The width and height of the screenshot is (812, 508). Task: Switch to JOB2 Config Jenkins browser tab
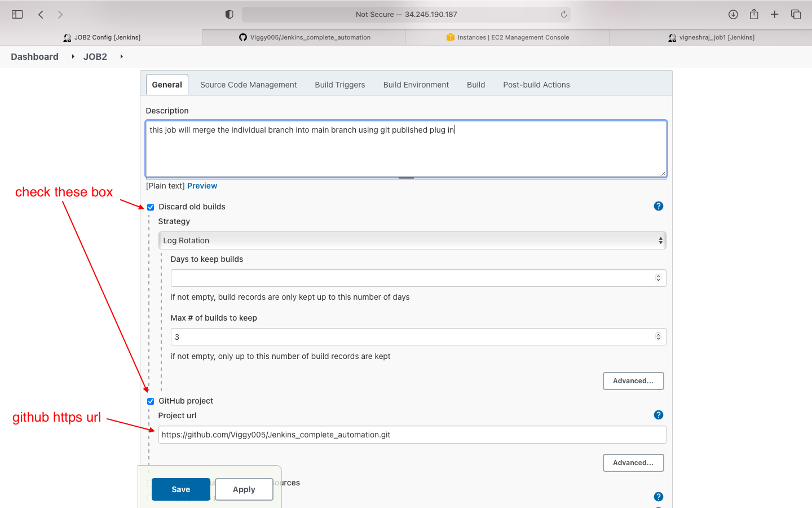click(101, 37)
